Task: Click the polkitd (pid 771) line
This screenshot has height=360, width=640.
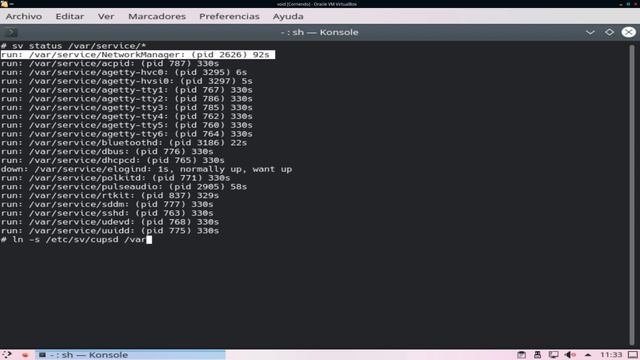Action: pyautogui.click(x=116, y=178)
